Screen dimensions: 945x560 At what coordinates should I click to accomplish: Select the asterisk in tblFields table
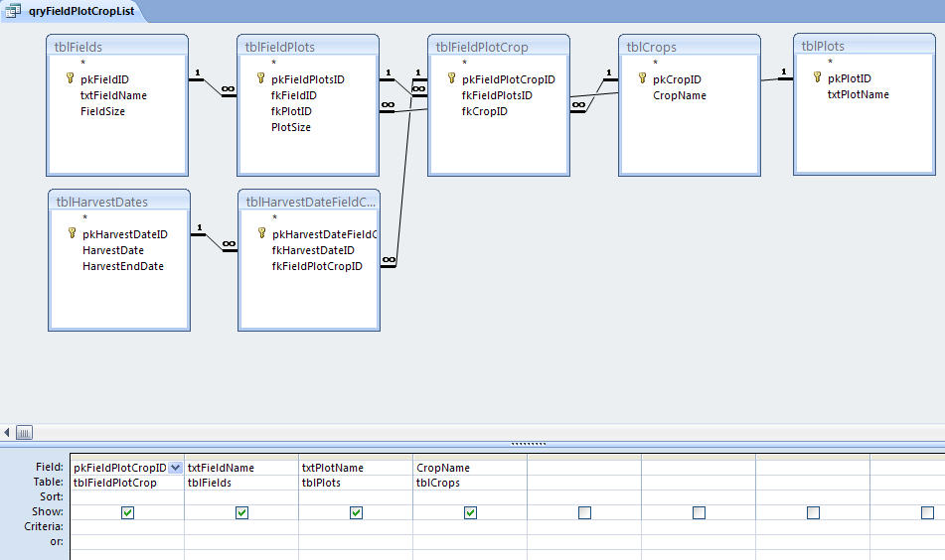tap(83, 63)
